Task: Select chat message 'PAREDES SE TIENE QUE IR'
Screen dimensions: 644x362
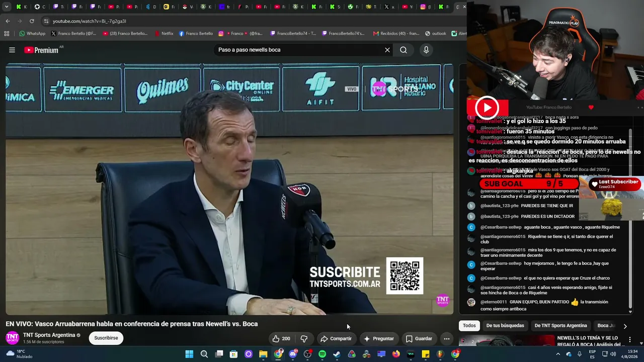Action: (x=547, y=206)
